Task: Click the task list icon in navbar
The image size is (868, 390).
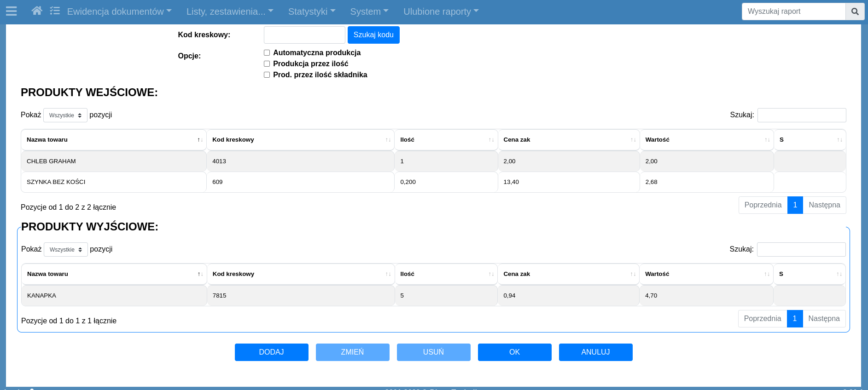Action: pyautogui.click(x=55, y=11)
